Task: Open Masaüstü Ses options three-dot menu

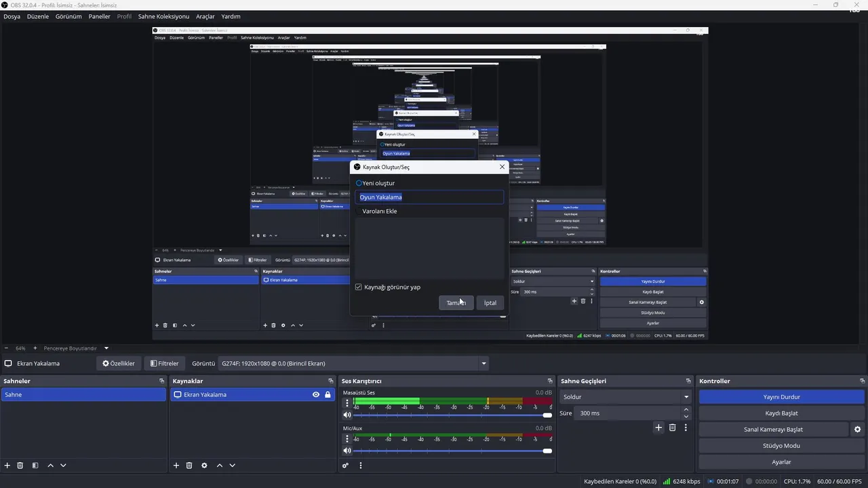Action: tap(347, 403)
